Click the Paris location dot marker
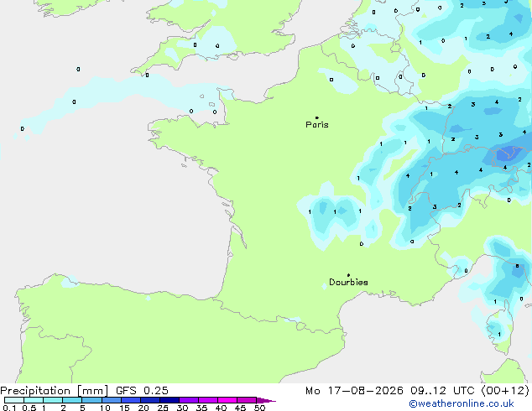Image resolution: width=532 pixels, height=411 pixels. coord(317,117)
